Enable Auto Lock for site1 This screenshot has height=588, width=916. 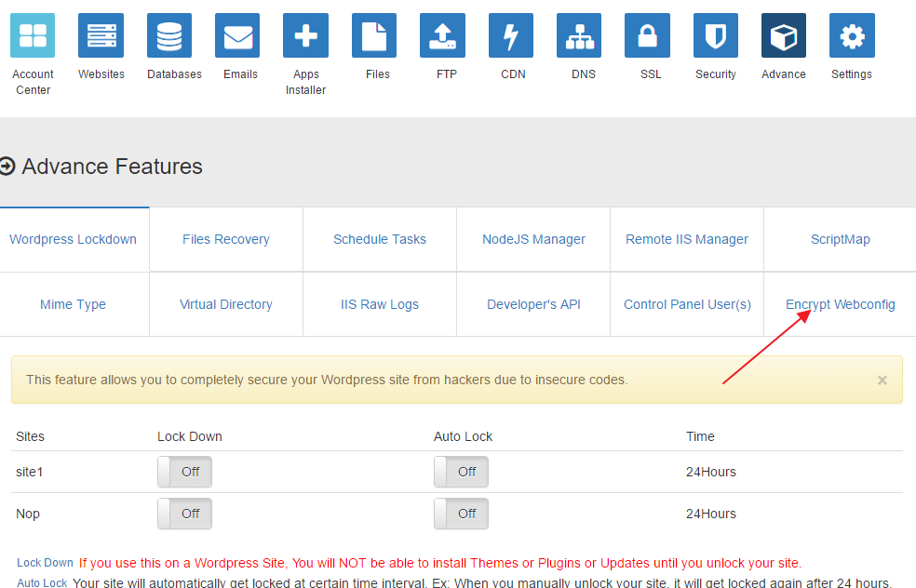461,472
